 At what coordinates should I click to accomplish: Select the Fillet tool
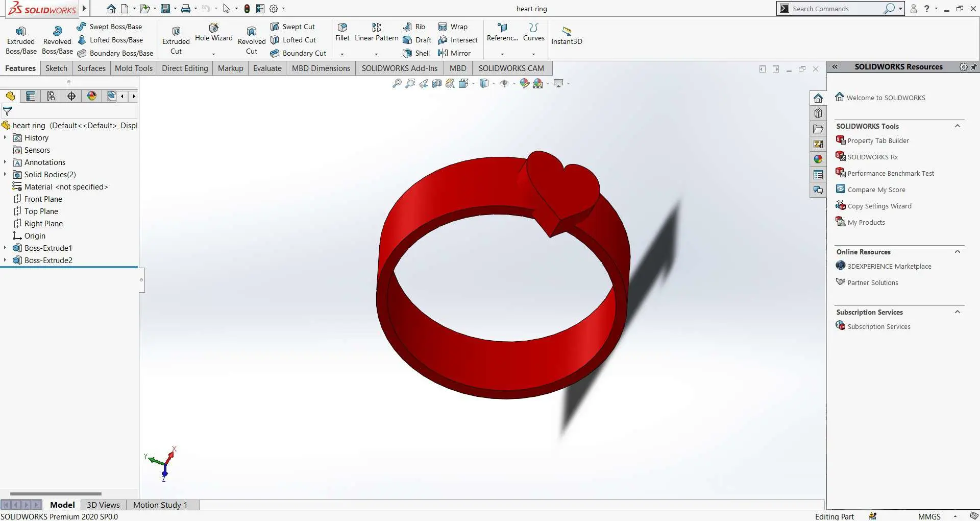click(x=342, y=32)
